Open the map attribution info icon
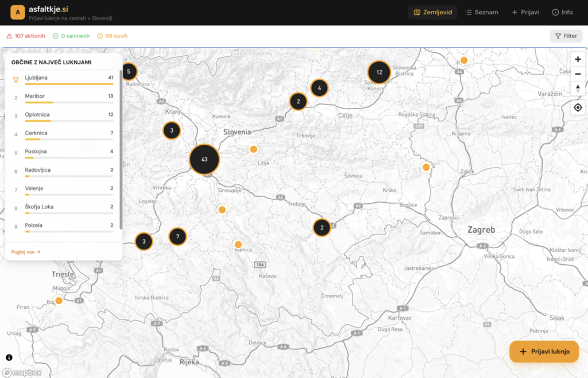 click(9, 357)
